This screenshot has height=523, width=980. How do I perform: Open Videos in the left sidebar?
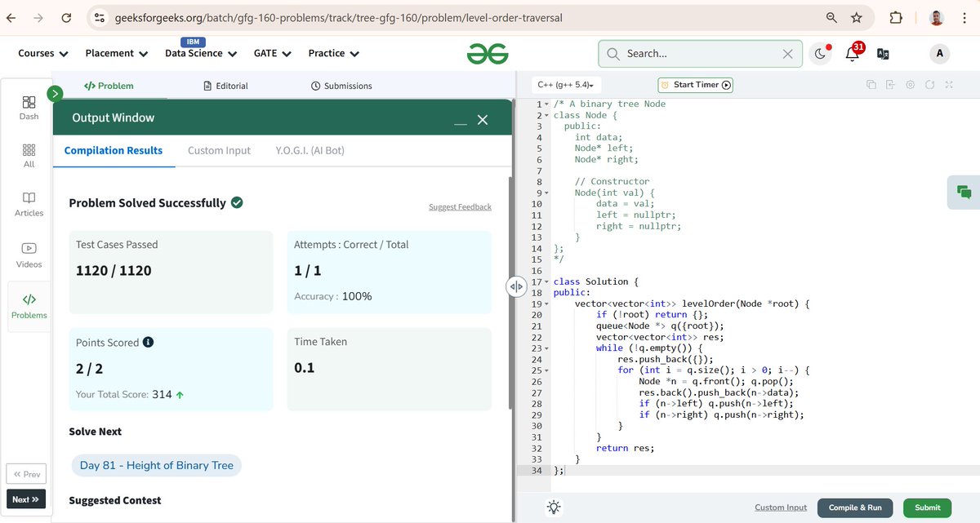29,255
